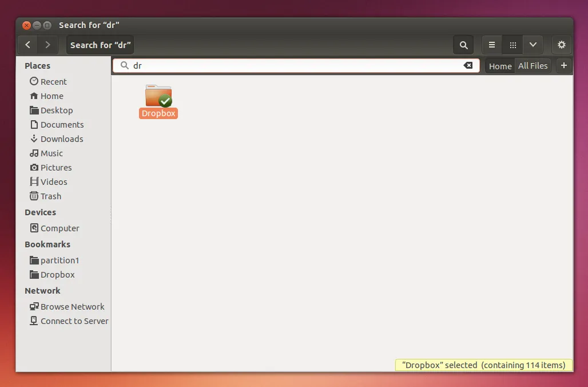The height and width of the screenshot is (387, 588).
Task: Click the back navigation arrow
Action: pos(28,45)
